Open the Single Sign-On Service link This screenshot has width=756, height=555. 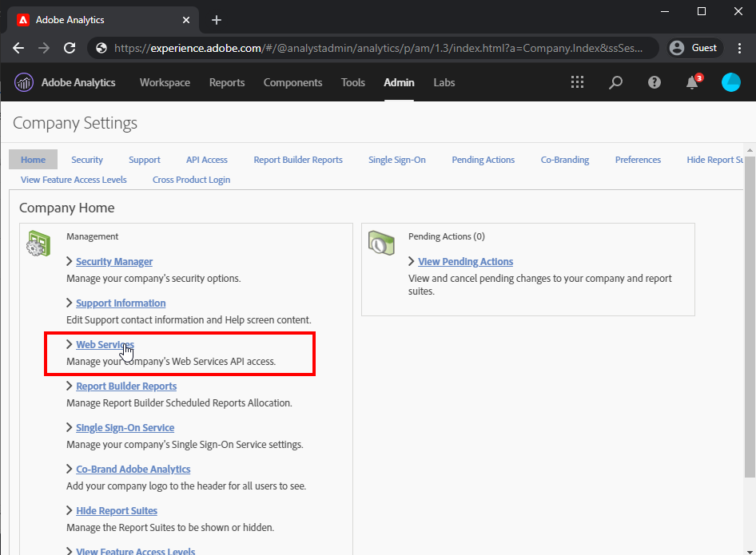coord(125,427)
